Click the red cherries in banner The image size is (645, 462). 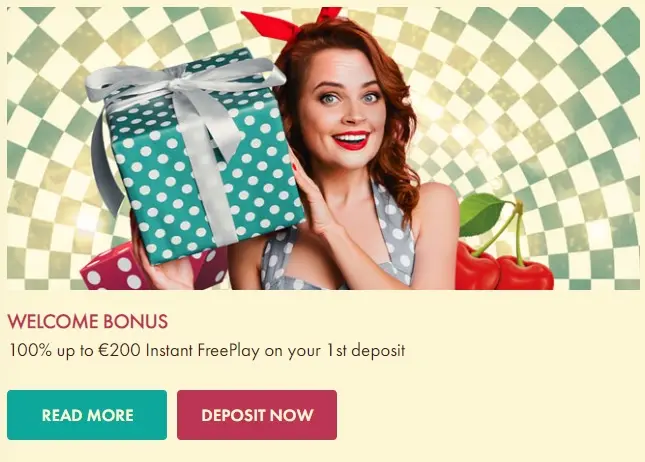504,267
